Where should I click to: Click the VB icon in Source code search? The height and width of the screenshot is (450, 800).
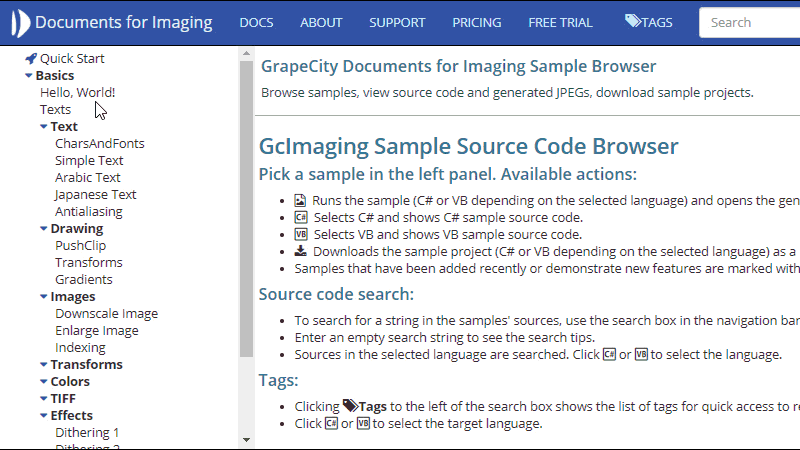(x=641, y=355)
